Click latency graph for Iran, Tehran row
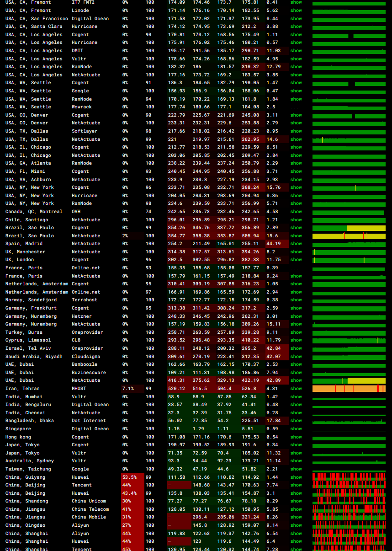 pyautogui.click(x=349, y=389)
